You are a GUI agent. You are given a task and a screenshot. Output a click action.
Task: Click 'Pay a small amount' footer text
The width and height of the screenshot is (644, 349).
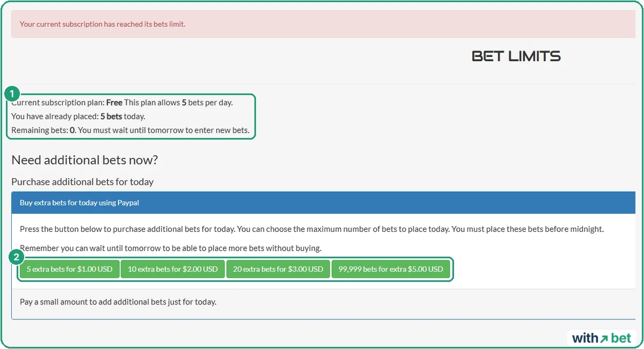(118, 302)
